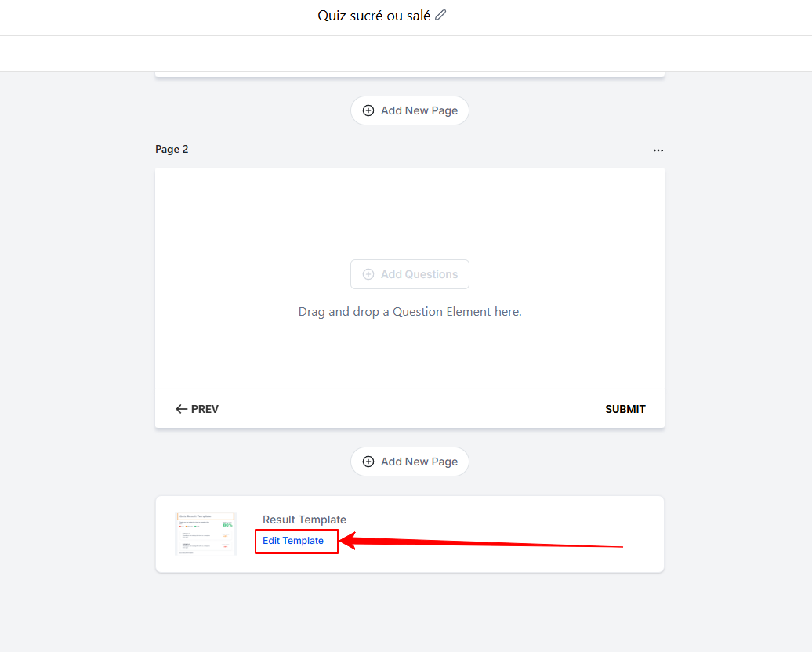This screenshot has width=812, height=652.
Task: Click the 'Add New Page' label under the SUBMIT bar
Action: tap(419, 462)
